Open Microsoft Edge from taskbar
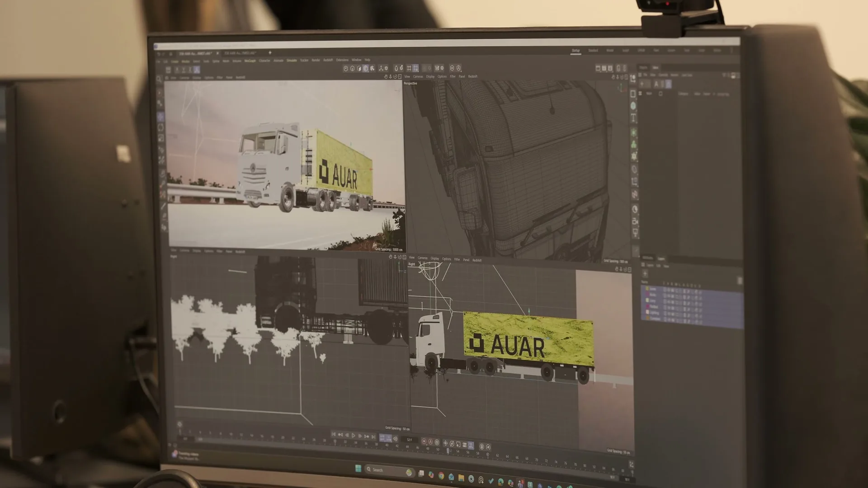Screen dimensions: 868x488 tap(501, 482)
